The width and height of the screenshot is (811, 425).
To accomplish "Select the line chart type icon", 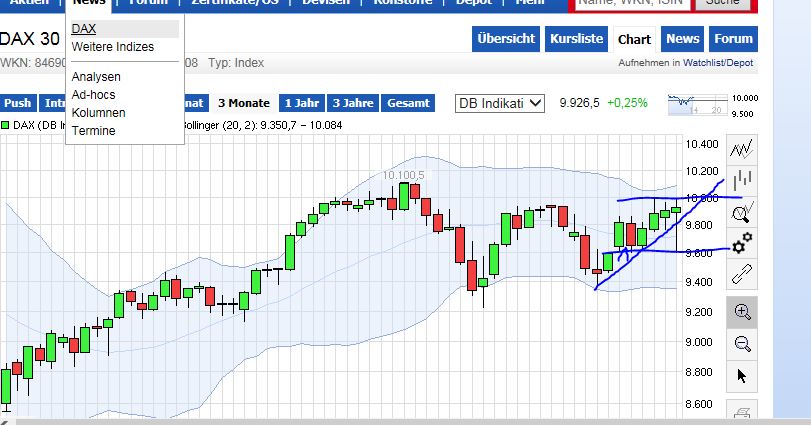I will coord(742,150).
